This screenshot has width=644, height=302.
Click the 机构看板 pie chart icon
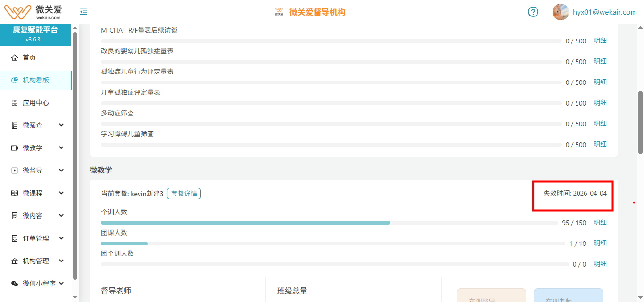click(15, 80)
